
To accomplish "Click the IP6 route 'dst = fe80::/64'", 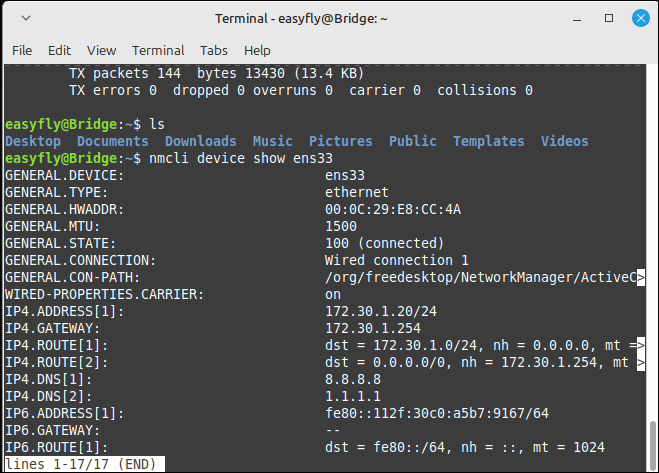I will tap(385, 448).
